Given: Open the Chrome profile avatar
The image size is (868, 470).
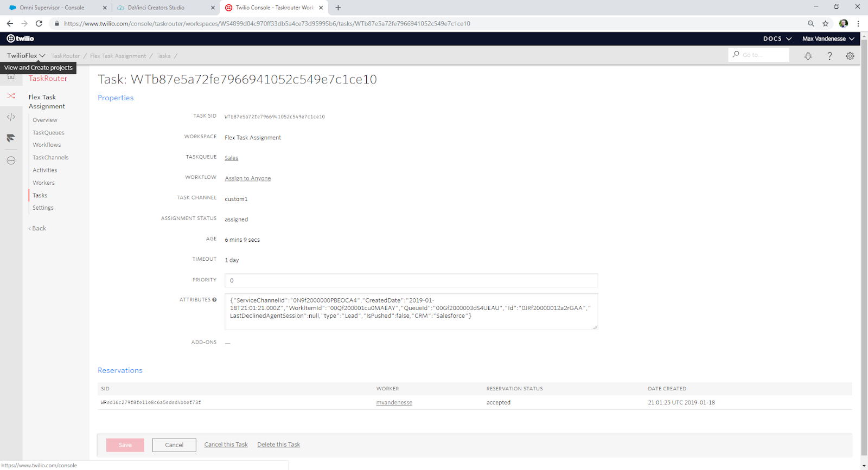Looking at the screenshot, I should pyautogui.click(x=844, y=23).
